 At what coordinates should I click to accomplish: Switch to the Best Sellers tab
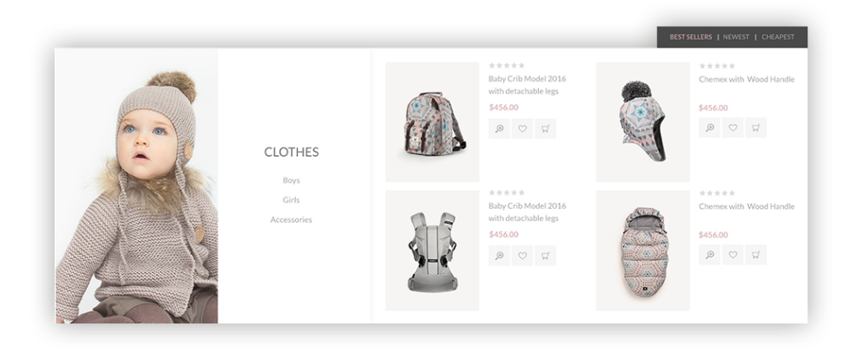point(690,37)
